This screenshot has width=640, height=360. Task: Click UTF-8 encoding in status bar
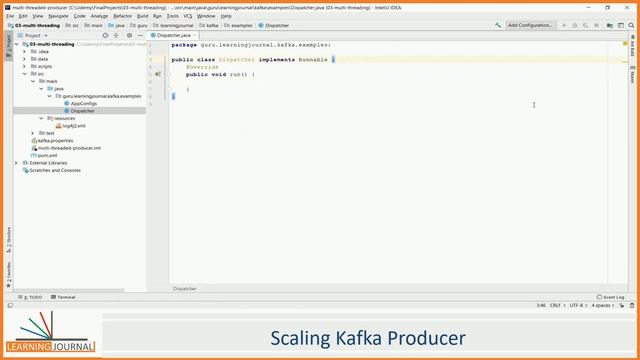coord(578,305)
